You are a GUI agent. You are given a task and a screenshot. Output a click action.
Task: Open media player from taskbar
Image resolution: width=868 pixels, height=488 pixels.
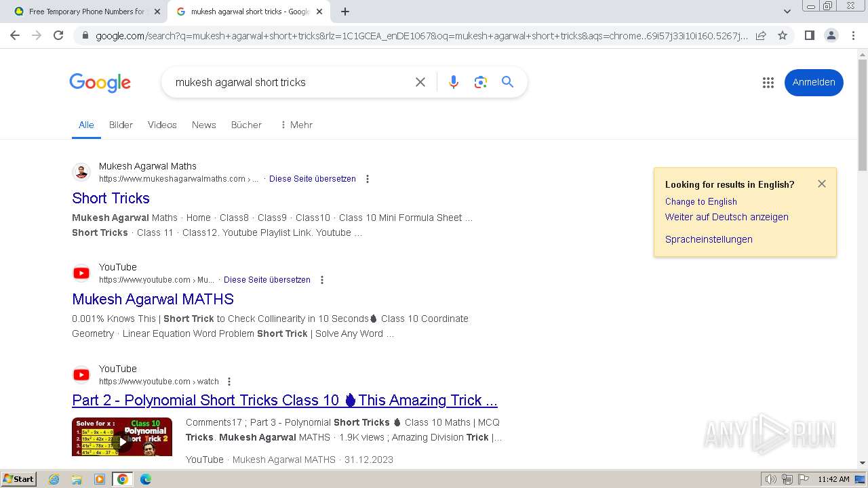100,479
